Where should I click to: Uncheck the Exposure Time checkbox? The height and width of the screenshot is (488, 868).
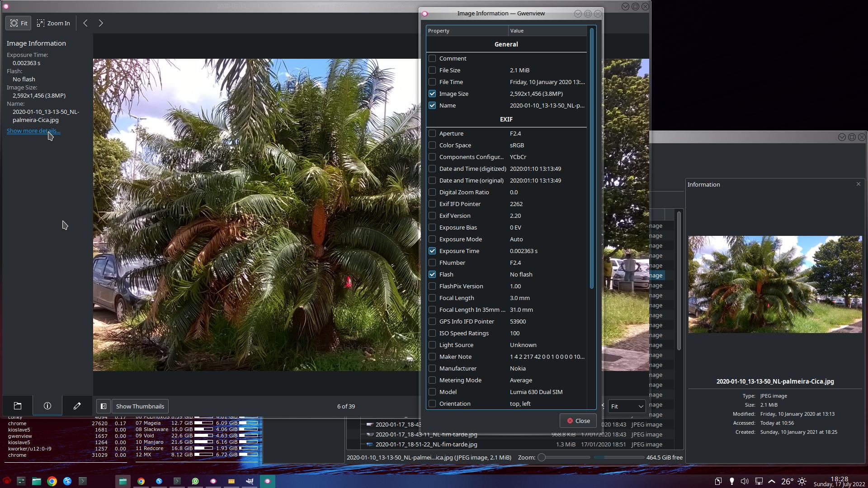click(x=432, y=251)
